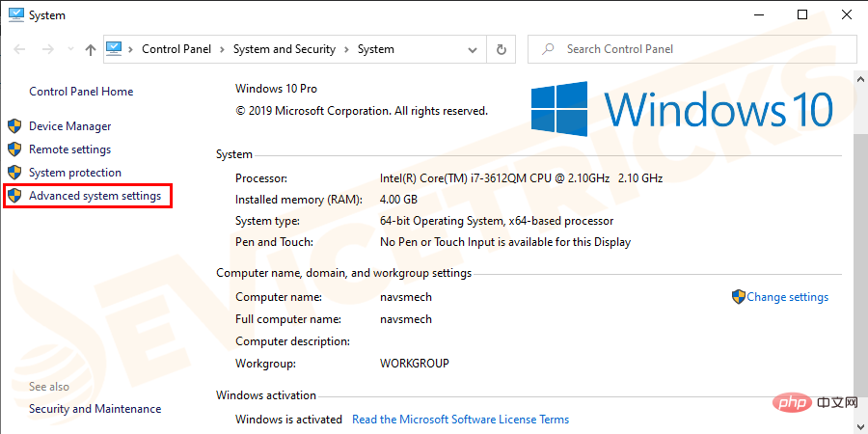Click the shield icon beside Remote settings
Screen dimensions: 868x434
pyautogui.click(x=14, y=149)
